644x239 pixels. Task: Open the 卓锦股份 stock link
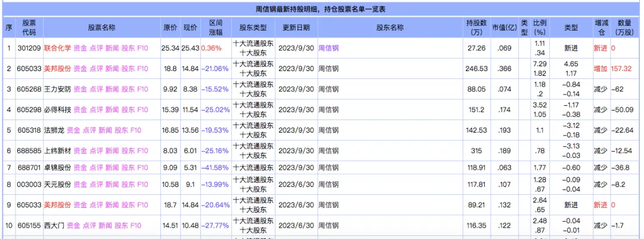coord(57,167)
